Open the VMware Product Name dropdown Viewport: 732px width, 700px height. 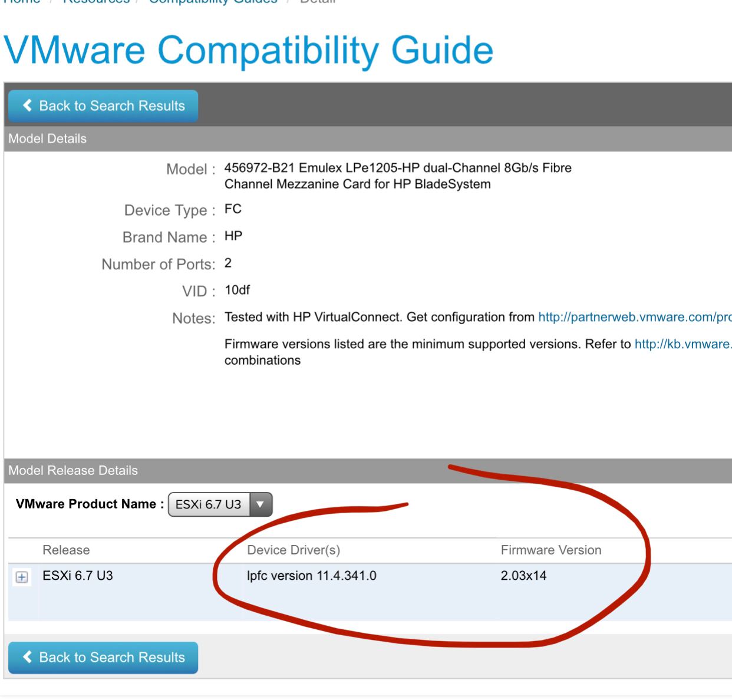tap(220, 504)
